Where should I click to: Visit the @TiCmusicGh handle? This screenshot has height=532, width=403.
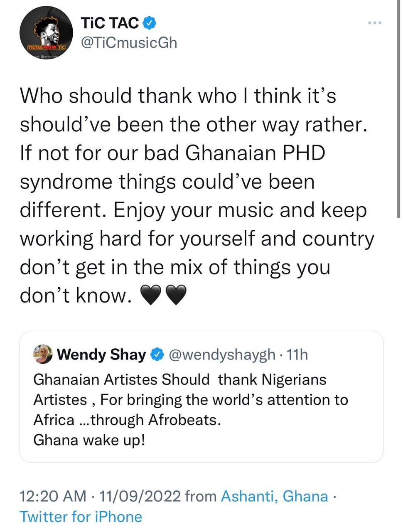pos(129,43)
